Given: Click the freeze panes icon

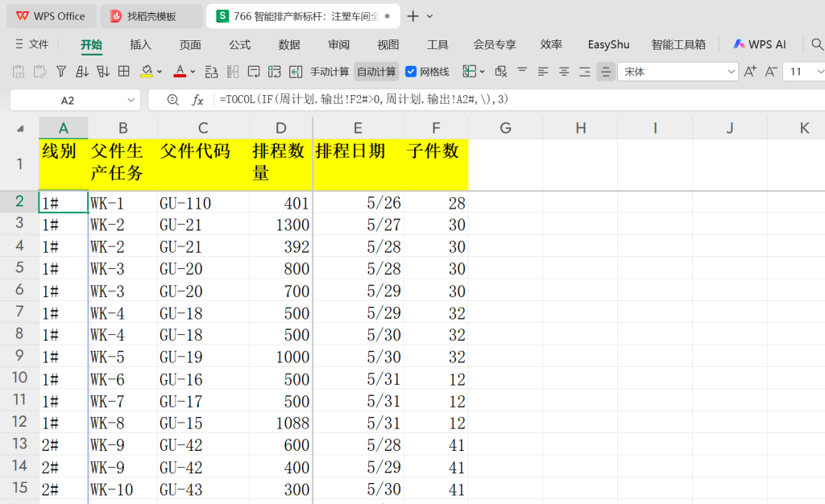Looking at the screenshot, I should (470, 72).
